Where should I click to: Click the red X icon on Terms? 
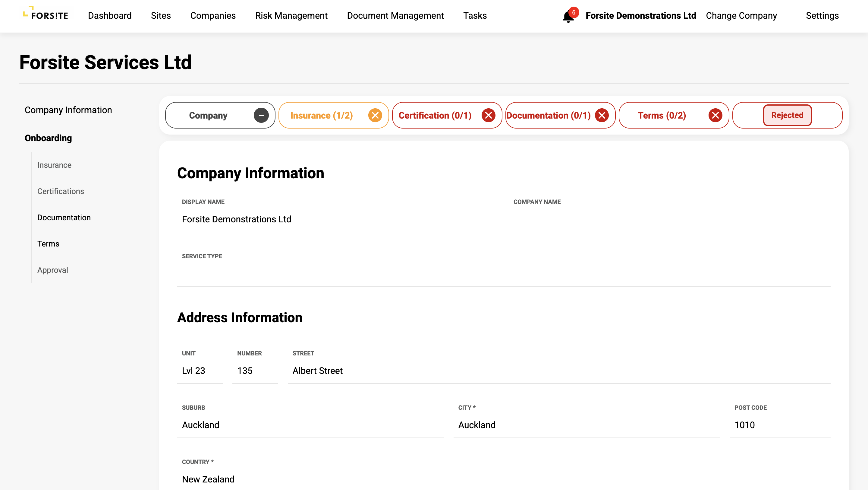[715, 115]
